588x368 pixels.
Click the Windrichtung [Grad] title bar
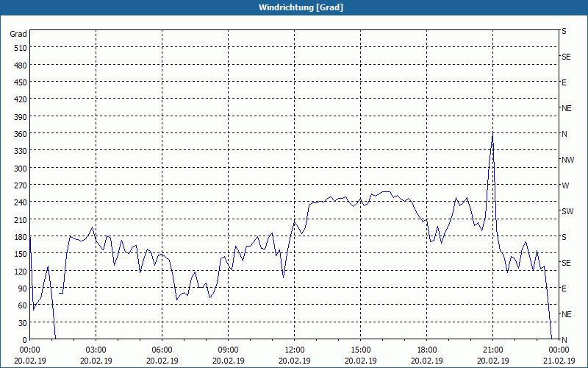[294, 7]
